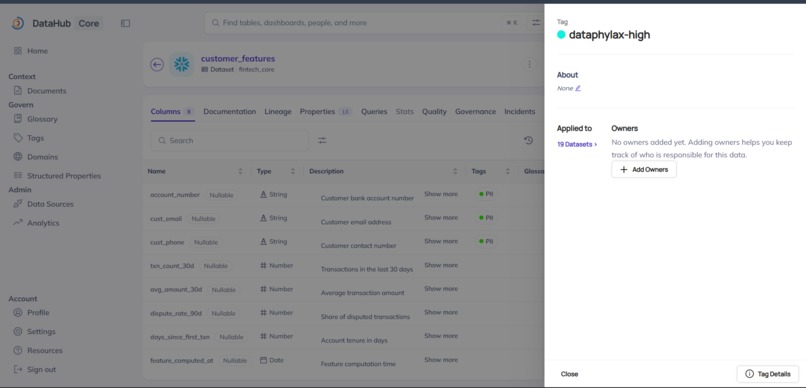
Task: Open customer_features dataset title link
Action: click(x=238, y=59)
